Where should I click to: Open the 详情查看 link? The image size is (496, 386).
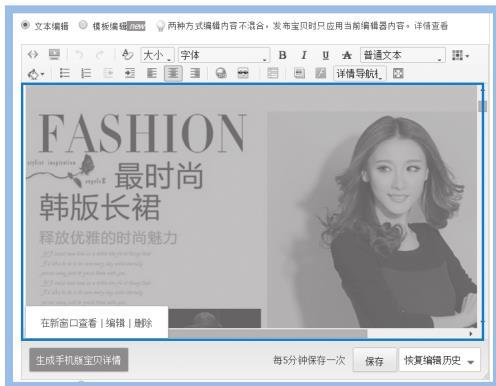click(x=431, y=26)
